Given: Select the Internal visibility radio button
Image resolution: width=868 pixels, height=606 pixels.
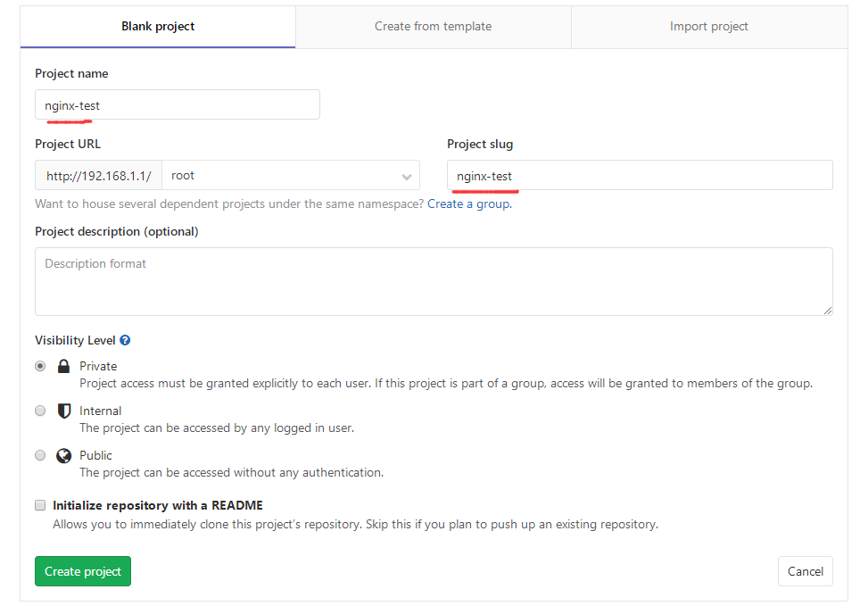Looking at the screenshot, I should 40,411.
